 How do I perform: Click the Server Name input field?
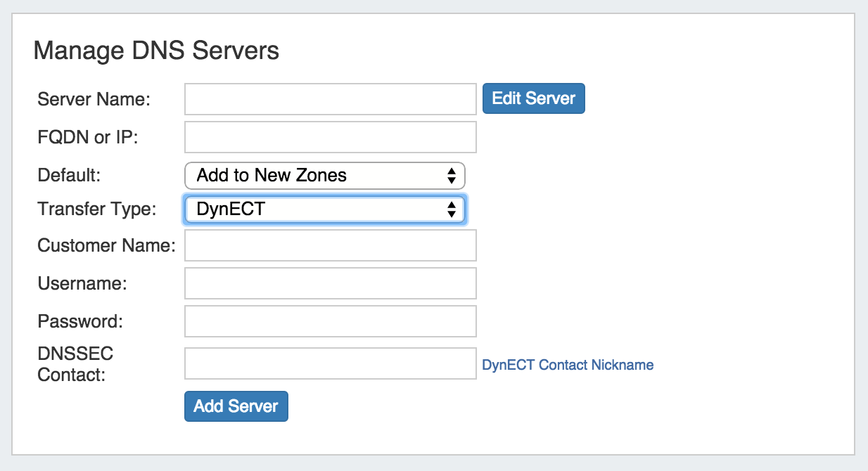pyautogui.click(x=330, y=99)
